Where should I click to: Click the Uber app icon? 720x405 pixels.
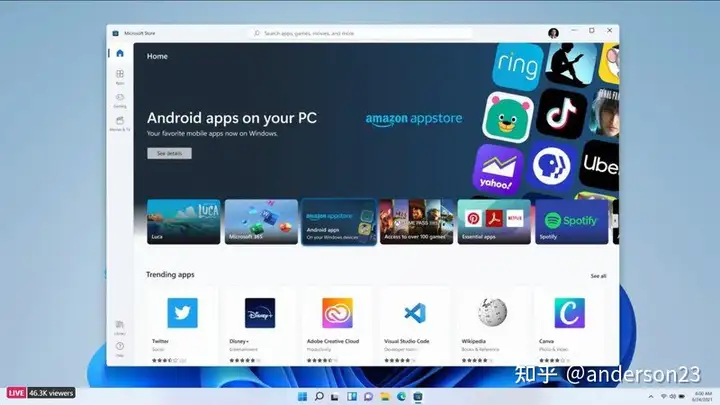[600, 164]
